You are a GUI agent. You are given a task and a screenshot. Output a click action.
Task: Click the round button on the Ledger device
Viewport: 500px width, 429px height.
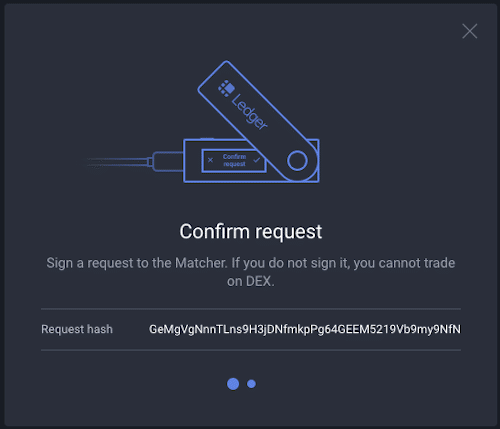[x=297, y=161]
